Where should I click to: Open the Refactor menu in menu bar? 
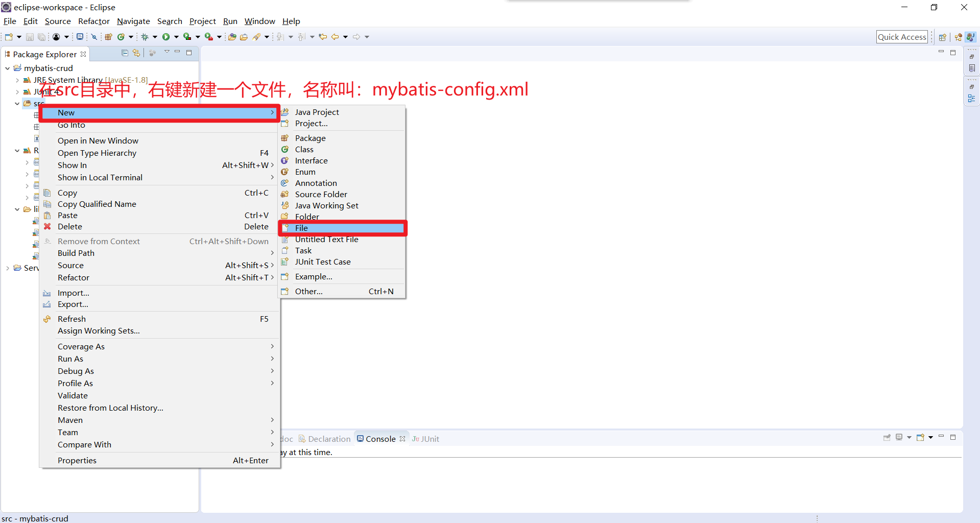tap(94, 21)
